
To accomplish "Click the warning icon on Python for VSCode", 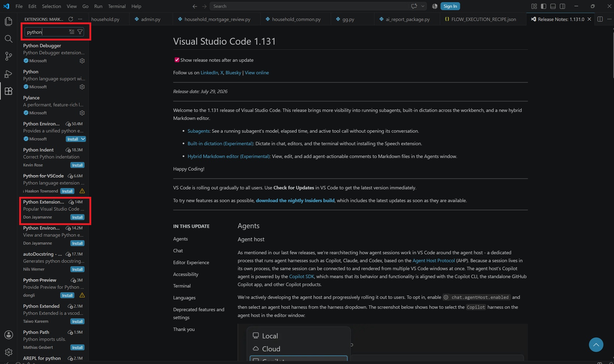I will pyautogui.click(x=82, y=191).
